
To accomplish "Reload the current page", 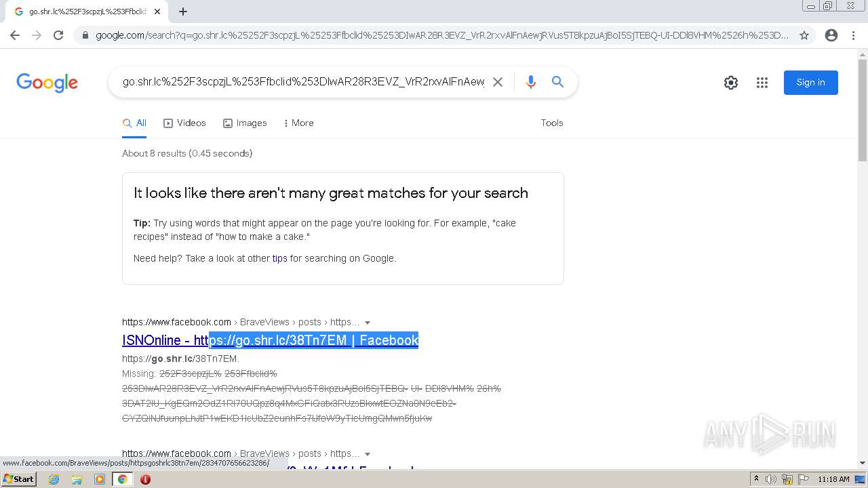I will [x=58, y=35].
